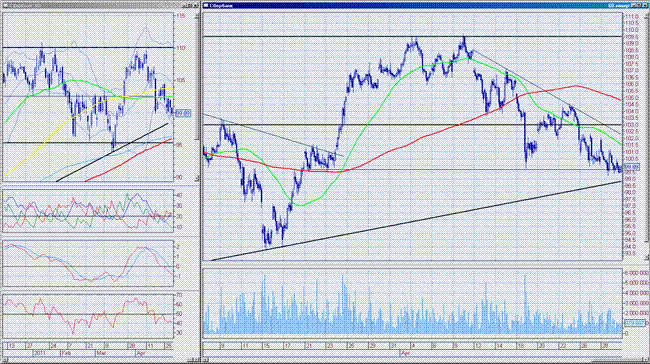
Task: Click the right scroll arrow under left chart
Action: point(197,359)
